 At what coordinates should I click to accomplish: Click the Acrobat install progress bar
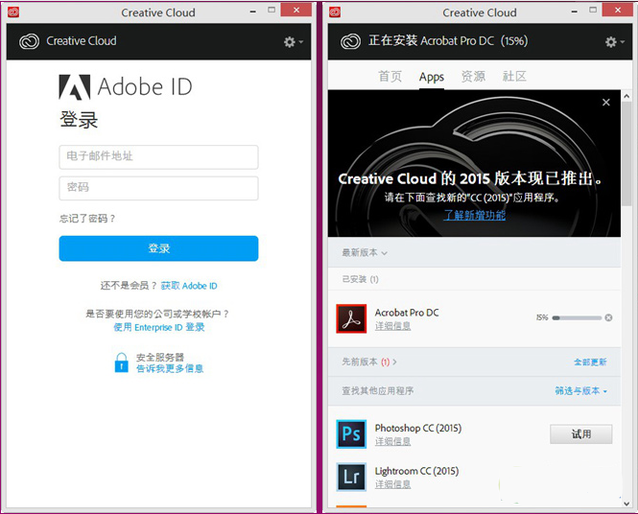(577, 318)
